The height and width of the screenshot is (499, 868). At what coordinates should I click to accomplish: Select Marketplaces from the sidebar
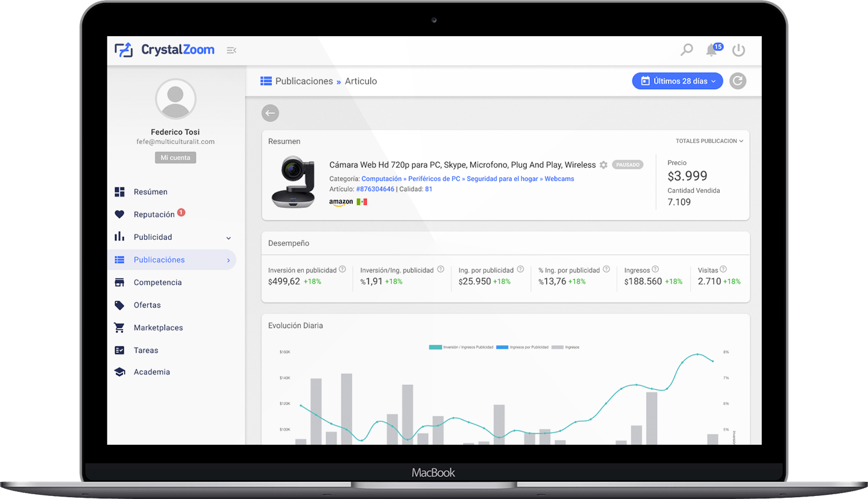158,328
